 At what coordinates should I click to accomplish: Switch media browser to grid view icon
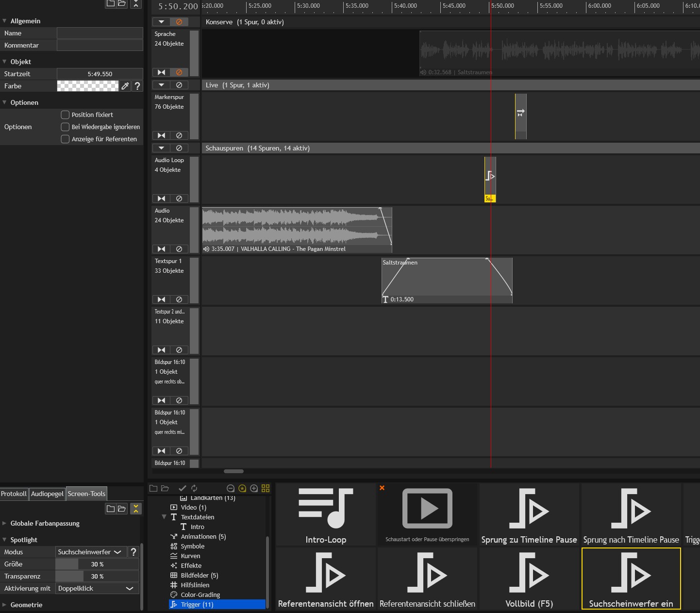266,488
